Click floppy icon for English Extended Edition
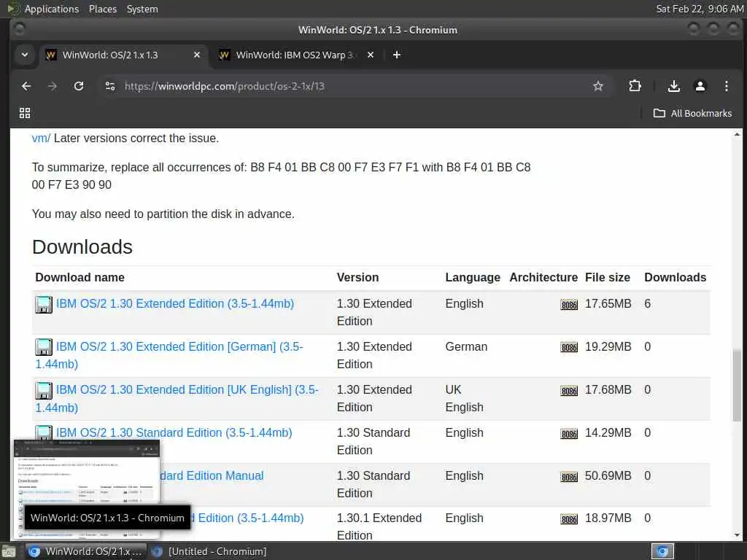This screenshot has width=747, height=560. point(43,304)
